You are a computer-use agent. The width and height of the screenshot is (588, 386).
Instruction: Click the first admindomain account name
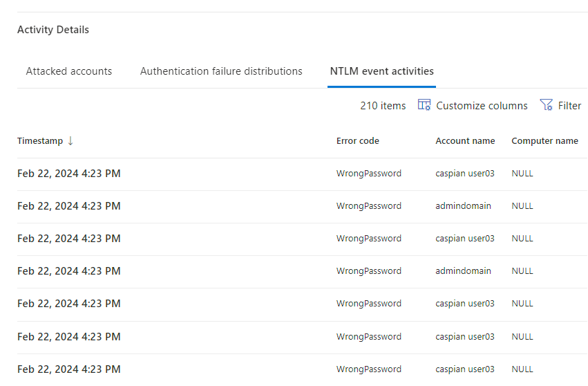point(463,205)
